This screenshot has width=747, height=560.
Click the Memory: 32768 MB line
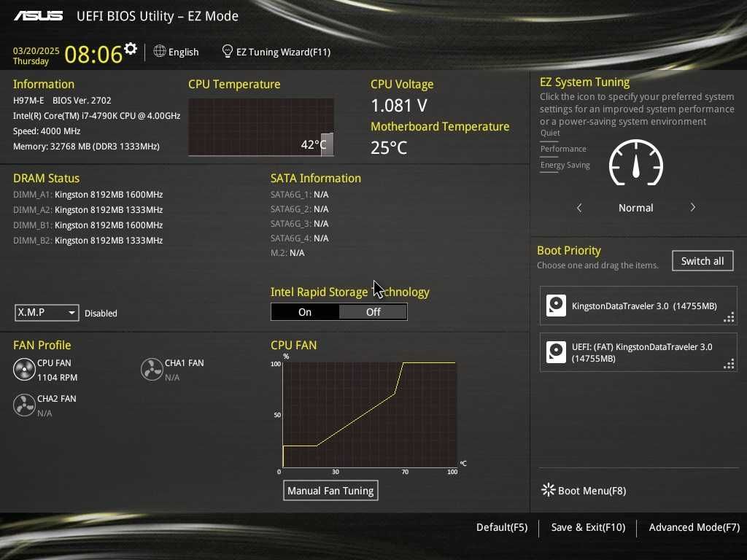tap(86, 146)
